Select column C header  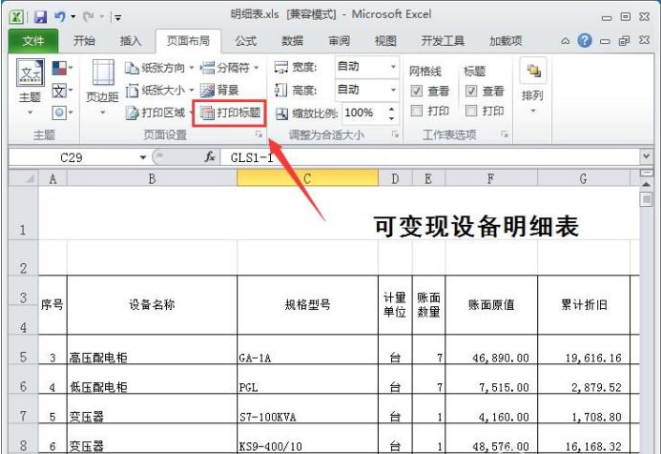click(x=308, y=178)
